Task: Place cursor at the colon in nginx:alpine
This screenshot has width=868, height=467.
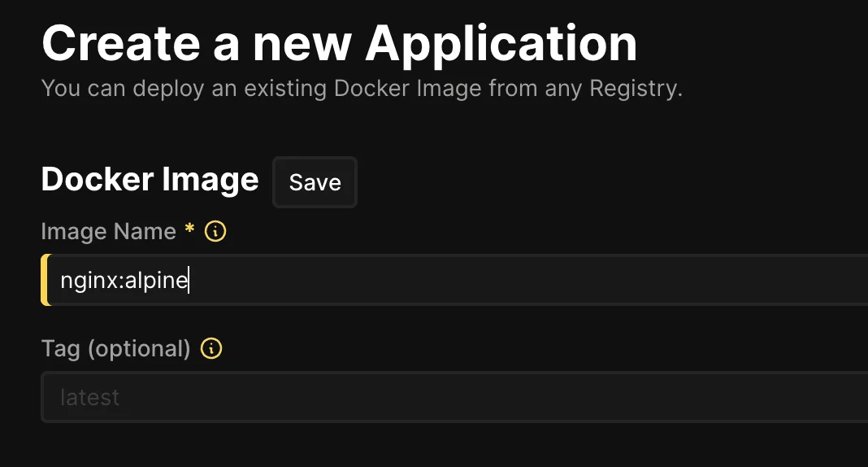Action: click(x=120, y=282)
